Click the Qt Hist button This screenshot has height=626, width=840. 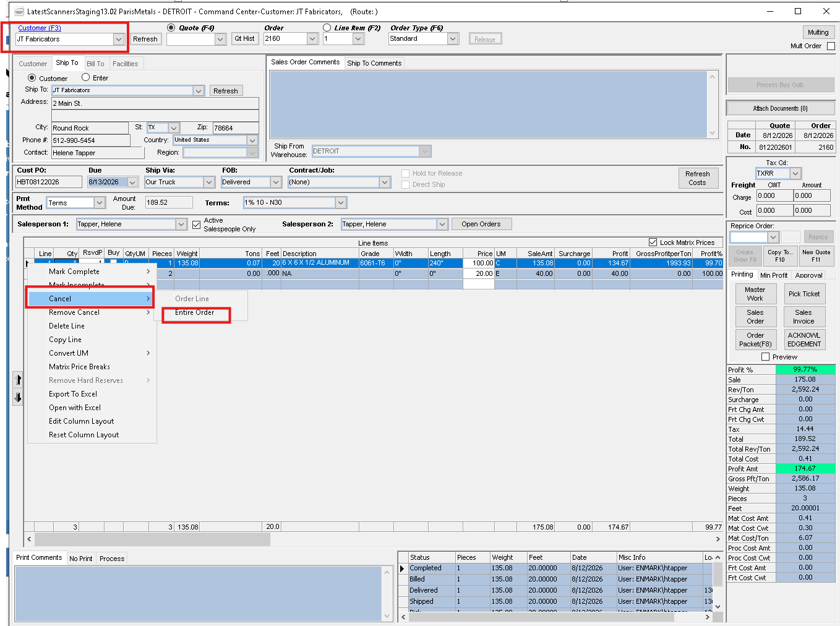pos(244,38)
